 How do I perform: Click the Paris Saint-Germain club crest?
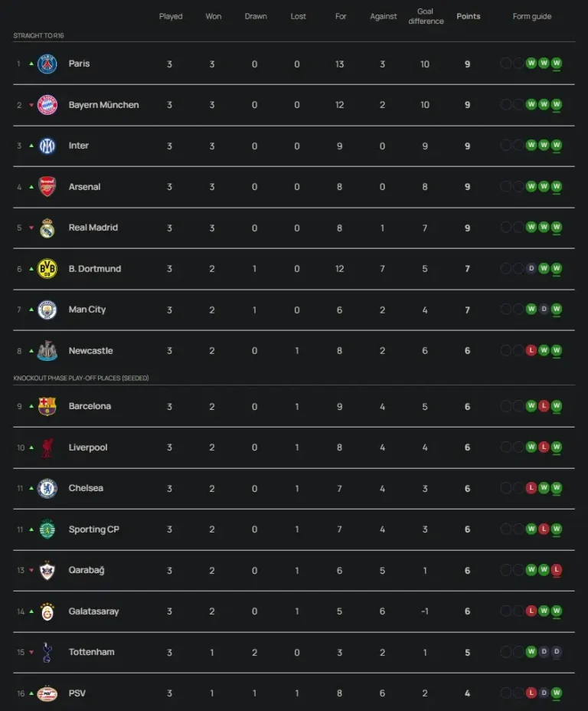tap(47, 64)
